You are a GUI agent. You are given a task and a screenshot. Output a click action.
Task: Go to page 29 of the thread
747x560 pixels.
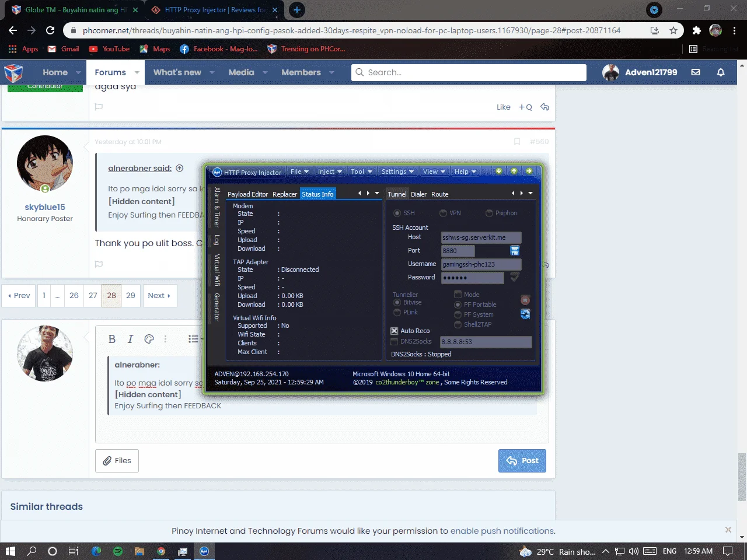[131, 296]
